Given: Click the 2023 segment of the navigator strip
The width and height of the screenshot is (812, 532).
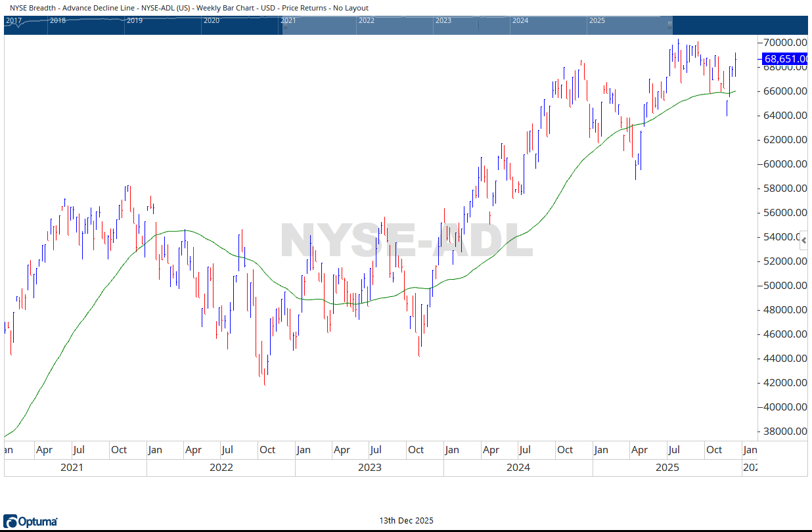Looking at the screenshot, I should pyautogui.click(x=444, y=20).
